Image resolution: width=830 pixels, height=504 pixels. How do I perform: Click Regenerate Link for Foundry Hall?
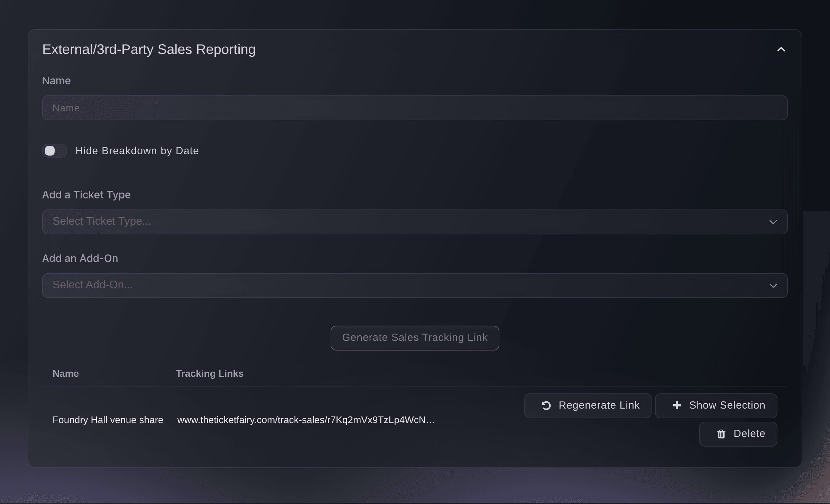coord(588,405)
